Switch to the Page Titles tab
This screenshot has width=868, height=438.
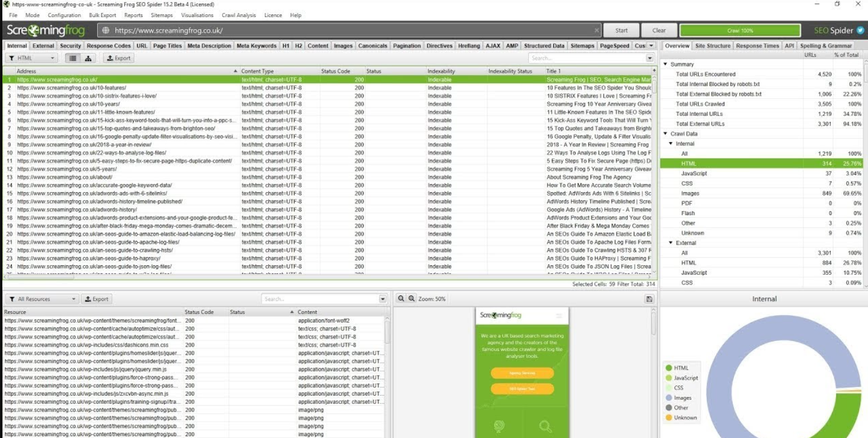[x=168, y=45]
